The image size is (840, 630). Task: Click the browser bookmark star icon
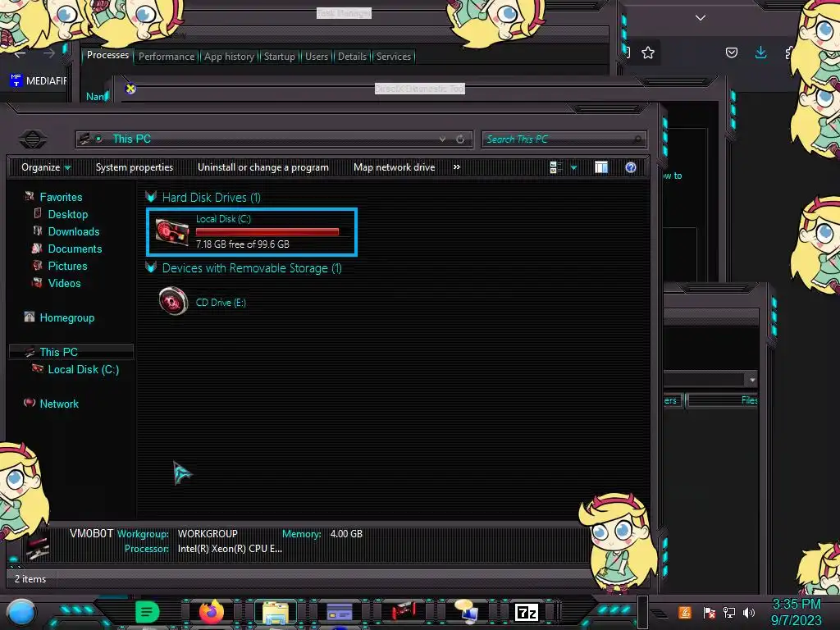pos(648,52)
